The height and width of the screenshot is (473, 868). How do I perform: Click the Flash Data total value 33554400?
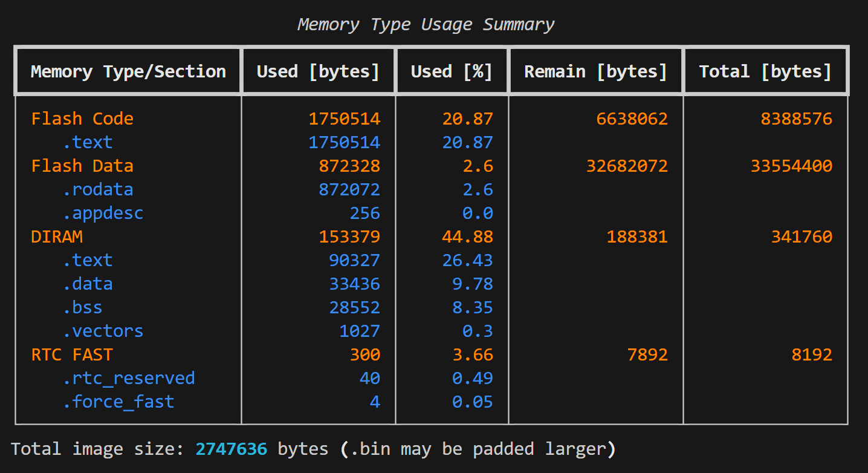(x=792, y=166)
